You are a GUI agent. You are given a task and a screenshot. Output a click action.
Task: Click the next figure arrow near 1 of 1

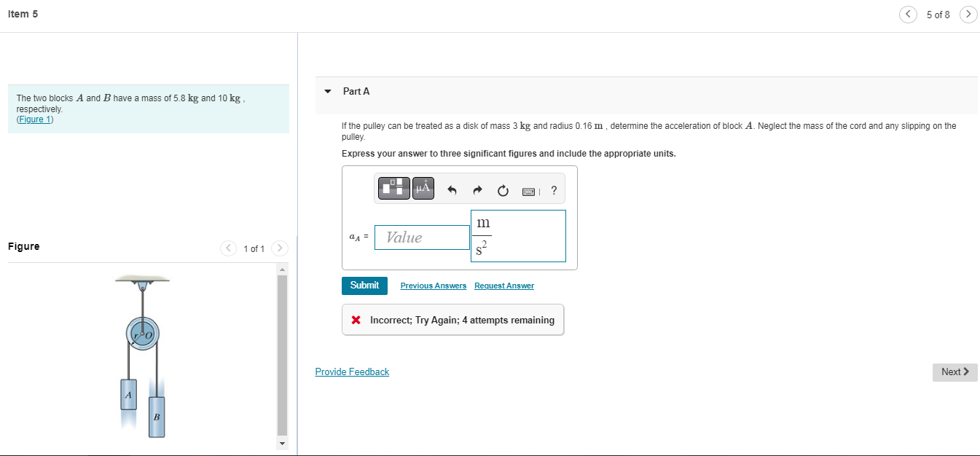tap(279, 248)
